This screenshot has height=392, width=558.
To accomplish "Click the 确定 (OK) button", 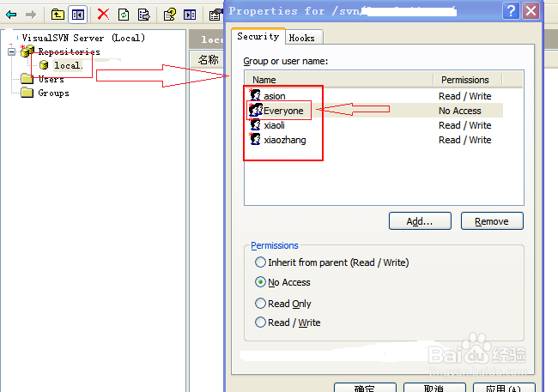I will click(365, 388).
